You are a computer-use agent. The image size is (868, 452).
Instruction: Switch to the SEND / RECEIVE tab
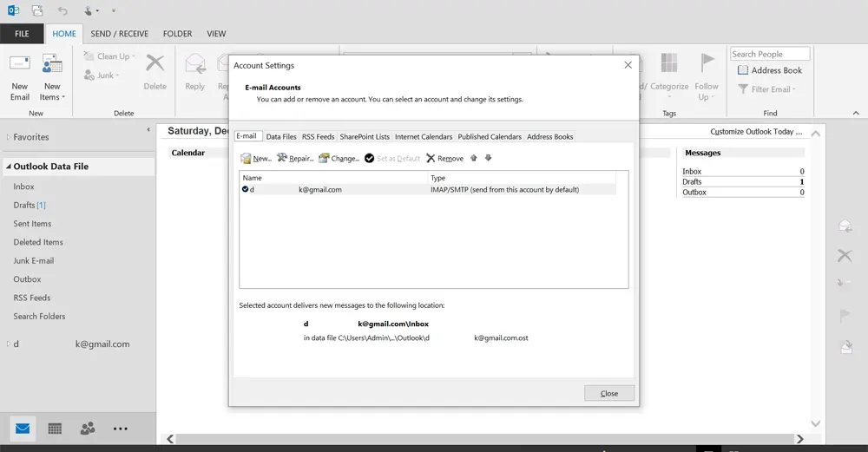pyautogui.click(x=120, y=34)
